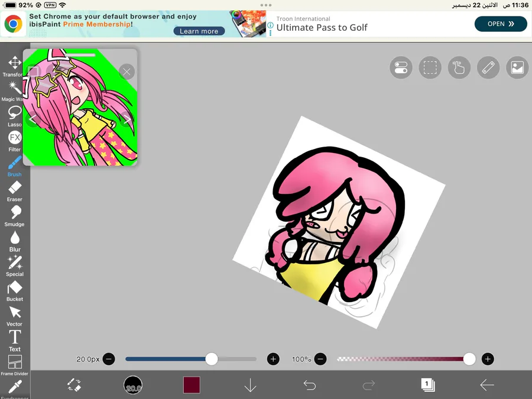This screenshot has width=532, height=399.
Task: Open the Chrome logo in ad banner
Action: click(x=13, y=24)
